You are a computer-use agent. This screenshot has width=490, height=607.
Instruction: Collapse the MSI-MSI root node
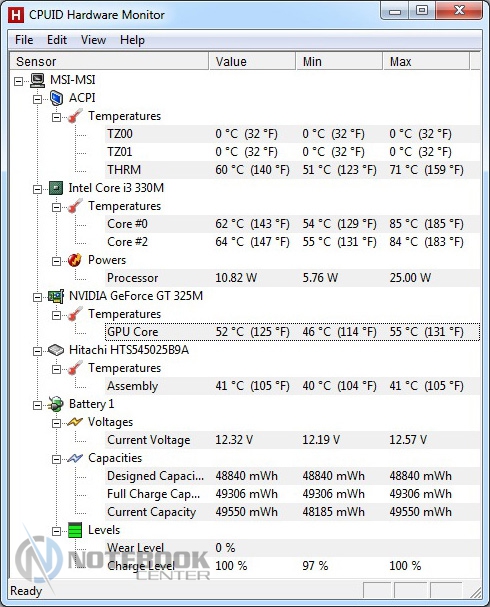coord(19,81)
